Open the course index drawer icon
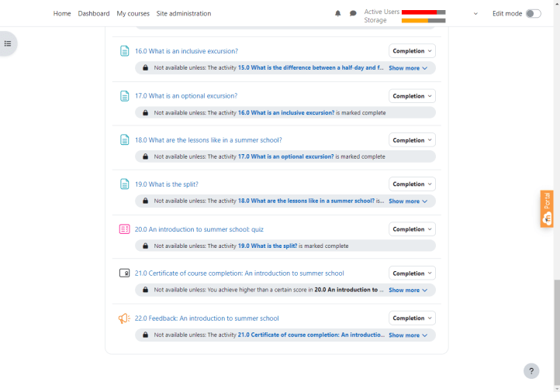 pyautogui.click(x=8, y=43)
